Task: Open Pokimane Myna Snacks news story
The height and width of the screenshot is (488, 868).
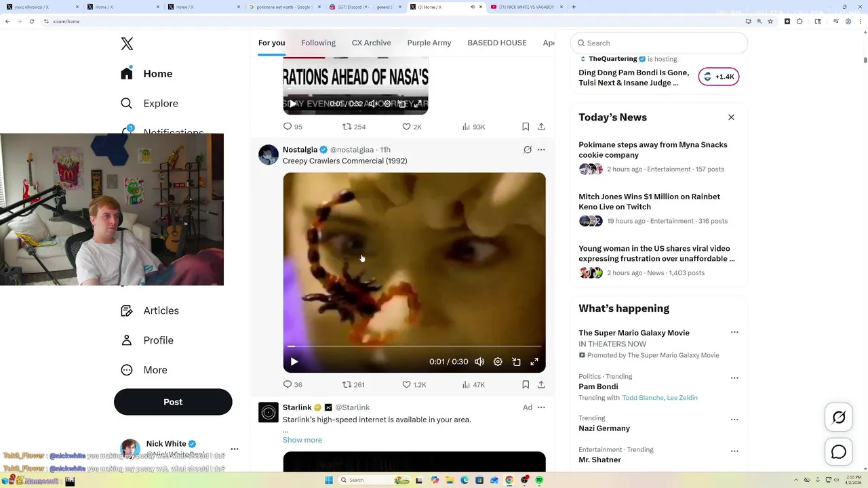Action: (659, 157)
